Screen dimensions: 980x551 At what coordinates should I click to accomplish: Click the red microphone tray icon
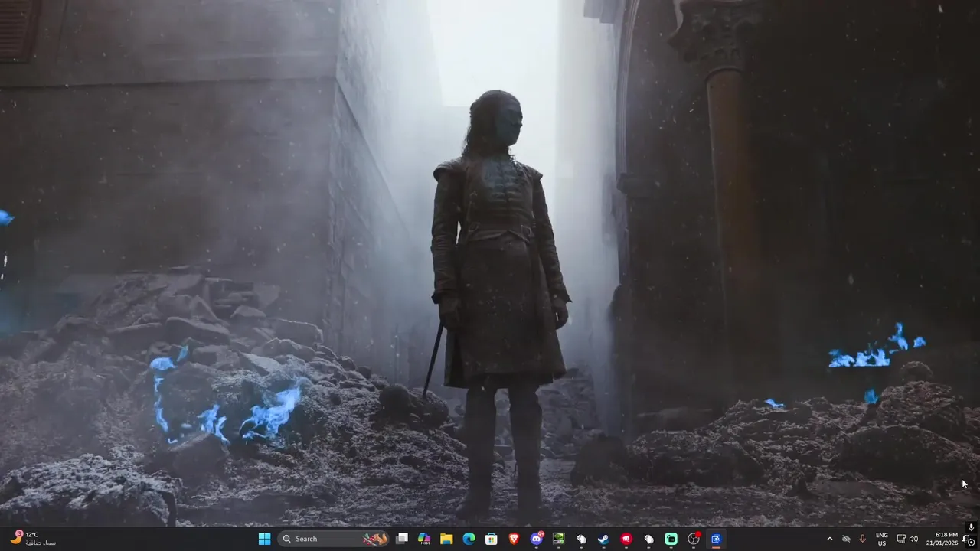point(863,539)
